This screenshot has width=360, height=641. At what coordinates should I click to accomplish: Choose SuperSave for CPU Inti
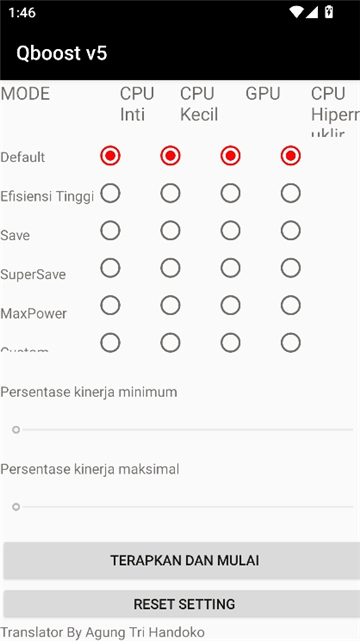point(110,268)
